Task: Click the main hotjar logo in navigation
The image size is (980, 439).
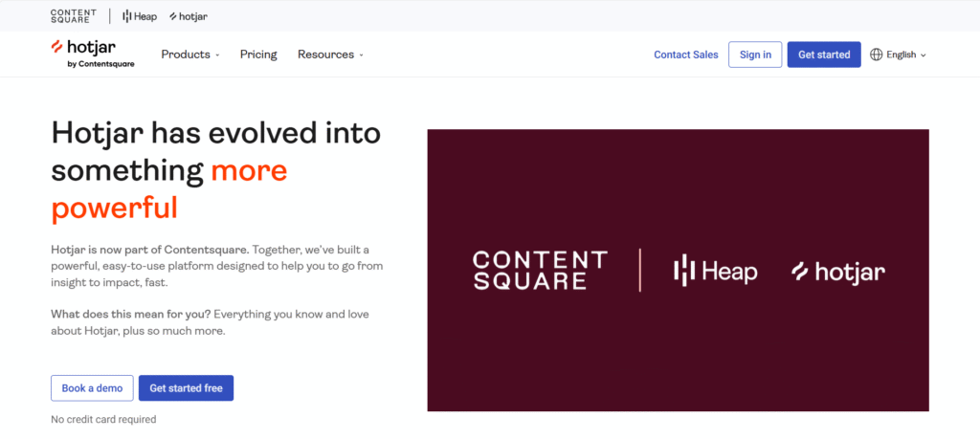Action: [92, 47]
